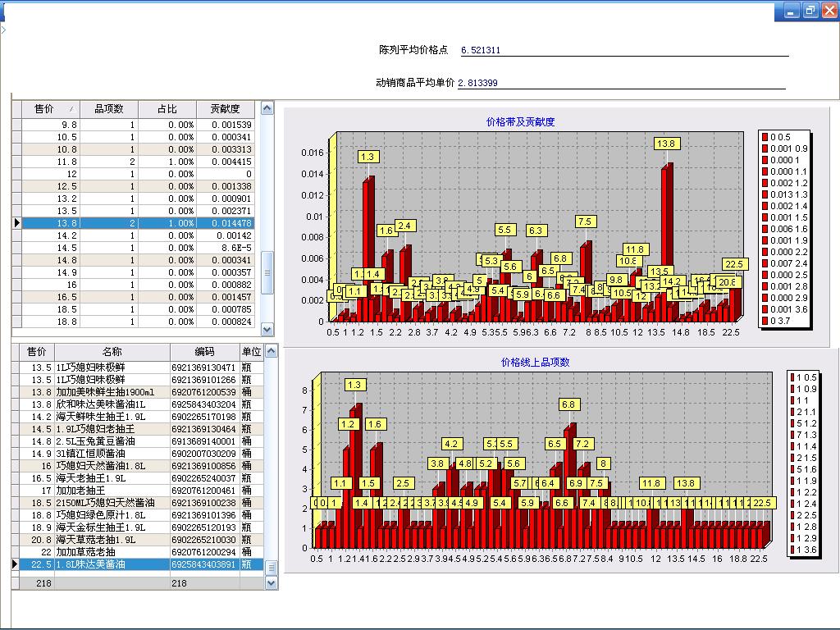Click scrollbar thumb of the top price table

pyautogui.click(x=267, y=272)
